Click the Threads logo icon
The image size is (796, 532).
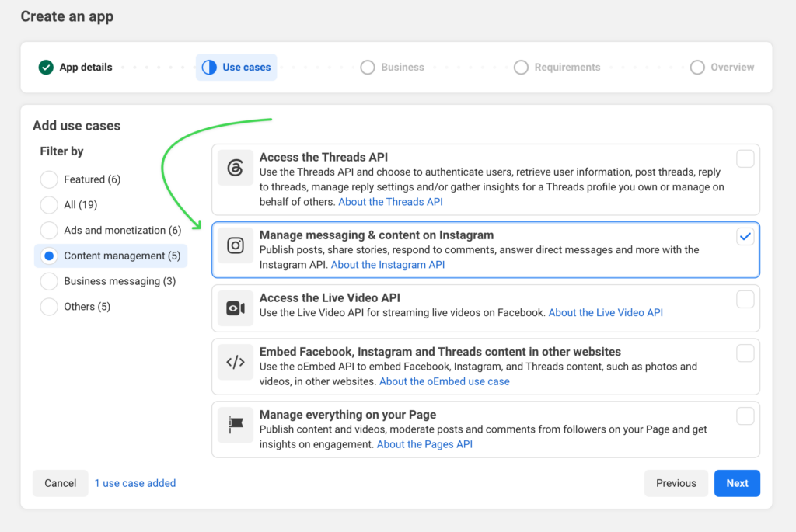(235, 167)
